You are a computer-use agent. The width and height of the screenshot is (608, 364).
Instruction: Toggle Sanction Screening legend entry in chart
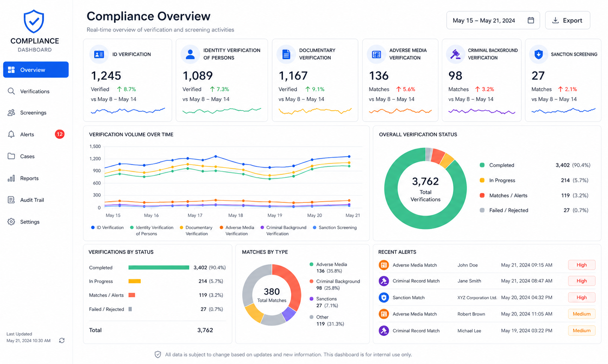[335, 228]
